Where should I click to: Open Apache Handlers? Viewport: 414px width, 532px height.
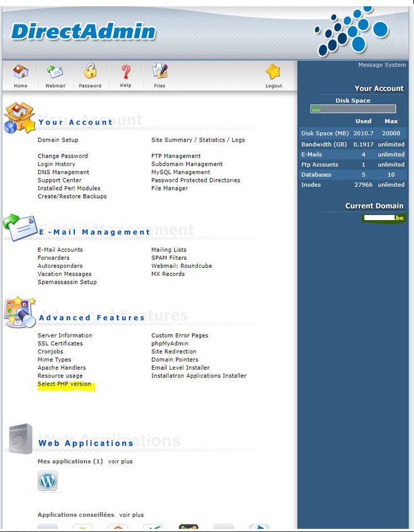(x=62, y=368)
